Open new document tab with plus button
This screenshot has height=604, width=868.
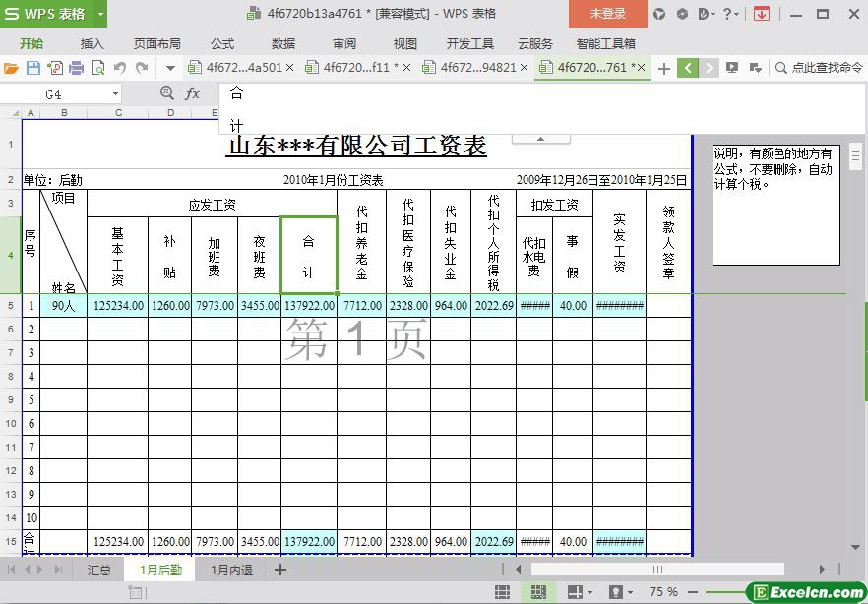point(664,68)
